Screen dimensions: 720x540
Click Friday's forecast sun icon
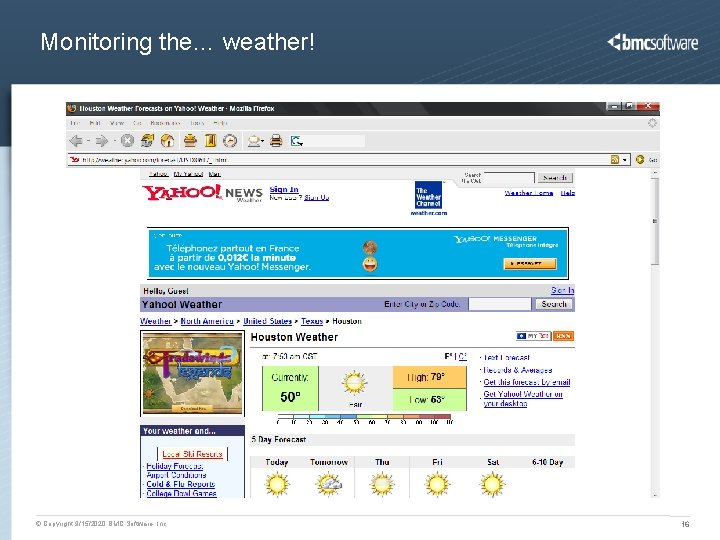tap(437, 484)
